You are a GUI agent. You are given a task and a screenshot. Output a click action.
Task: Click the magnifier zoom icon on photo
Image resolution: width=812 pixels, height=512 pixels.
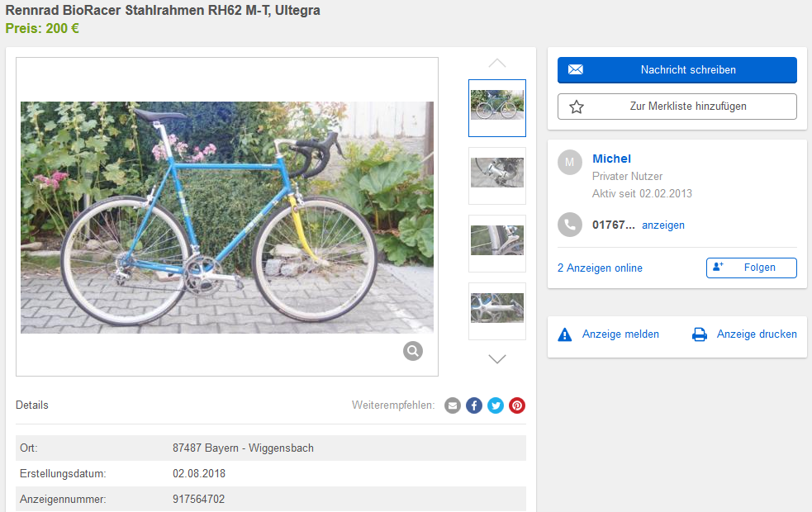(413, 351)
